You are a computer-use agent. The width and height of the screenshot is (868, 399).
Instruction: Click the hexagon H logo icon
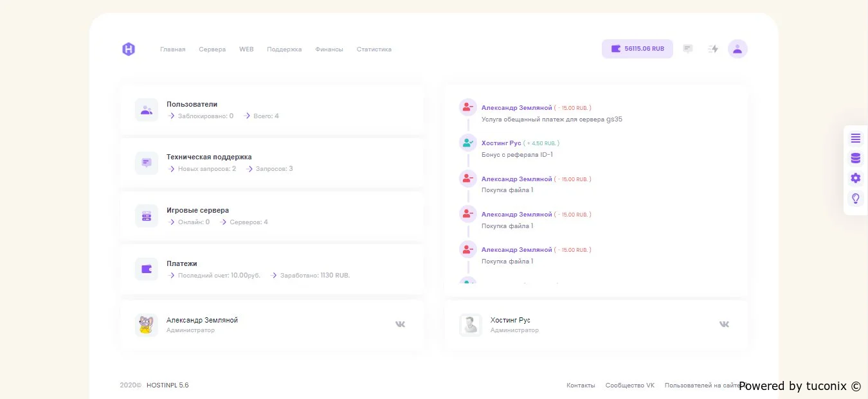(x=129, y=49)
